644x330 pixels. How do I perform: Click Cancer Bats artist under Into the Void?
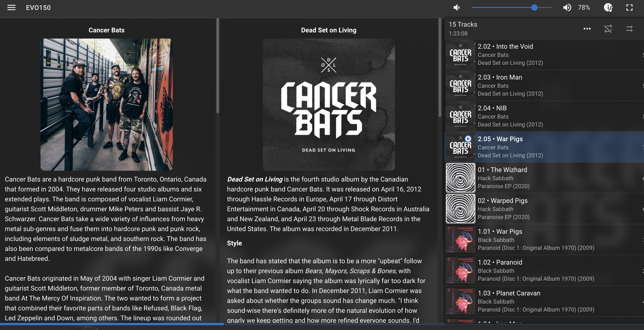[x=493, y=55]
